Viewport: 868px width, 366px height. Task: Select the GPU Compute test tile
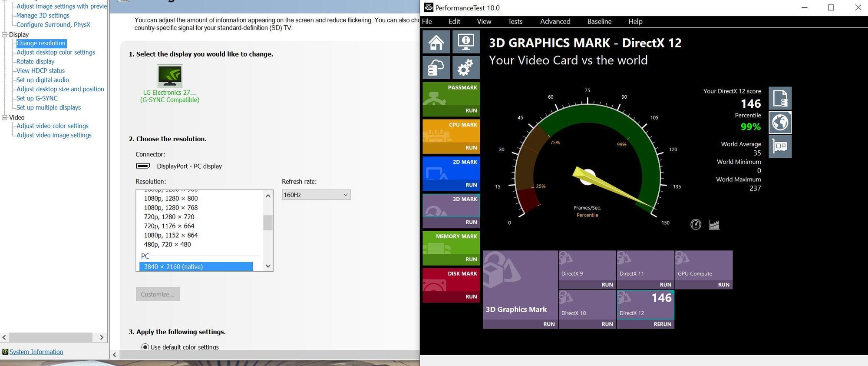pyautogui.click(x=703, y=270)
